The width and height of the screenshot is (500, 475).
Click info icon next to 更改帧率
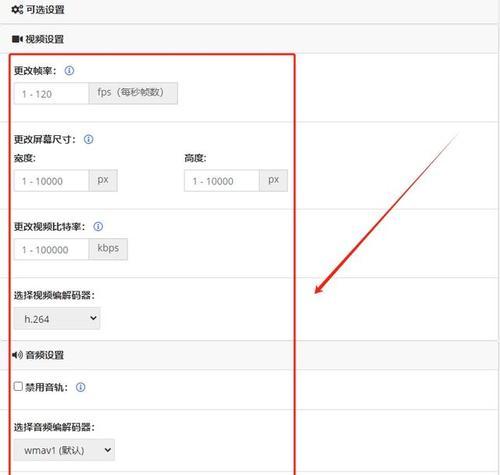[69, 70]
